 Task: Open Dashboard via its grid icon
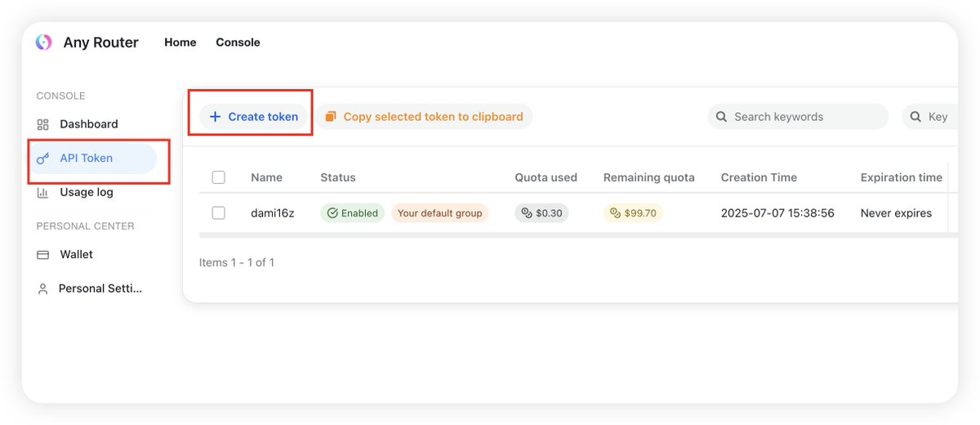[x=43, y=124]
